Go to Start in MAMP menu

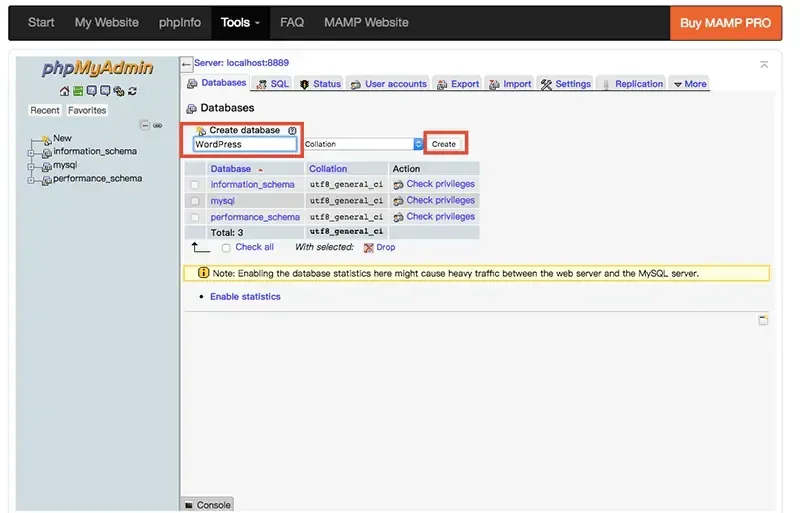coord(41,22)
